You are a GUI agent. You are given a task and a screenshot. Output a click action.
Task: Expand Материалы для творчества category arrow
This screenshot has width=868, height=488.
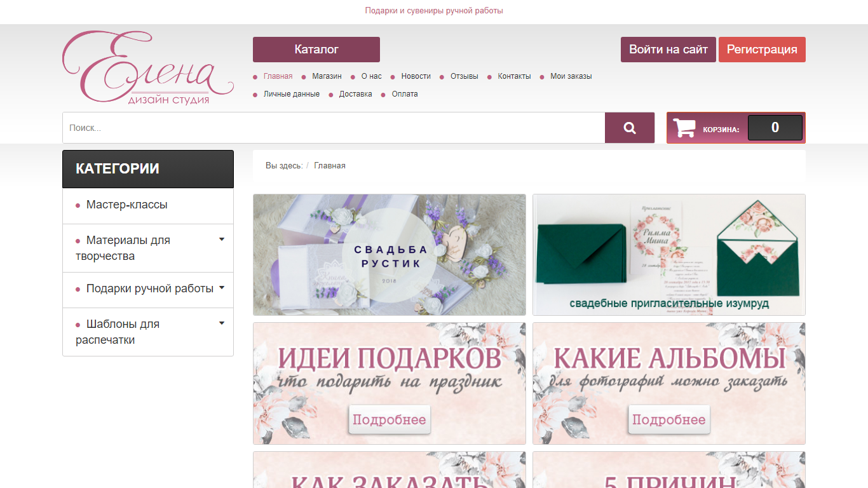pos(222,240)
